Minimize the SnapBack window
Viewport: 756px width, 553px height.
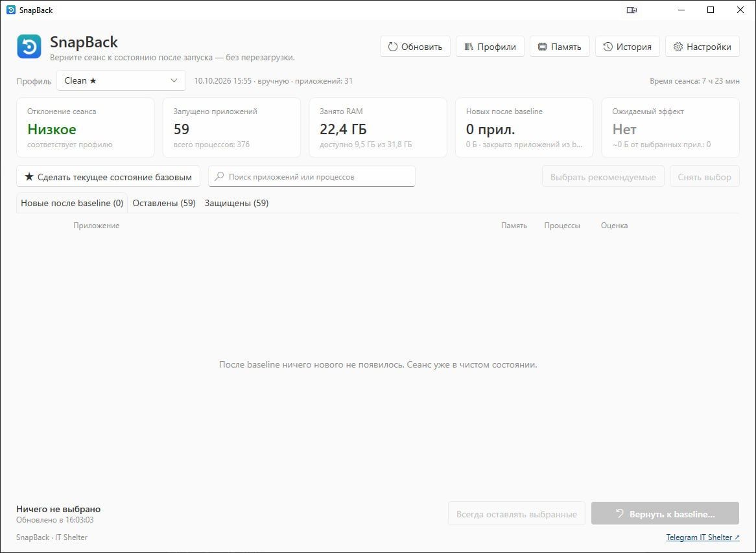(x=681, y=10)
